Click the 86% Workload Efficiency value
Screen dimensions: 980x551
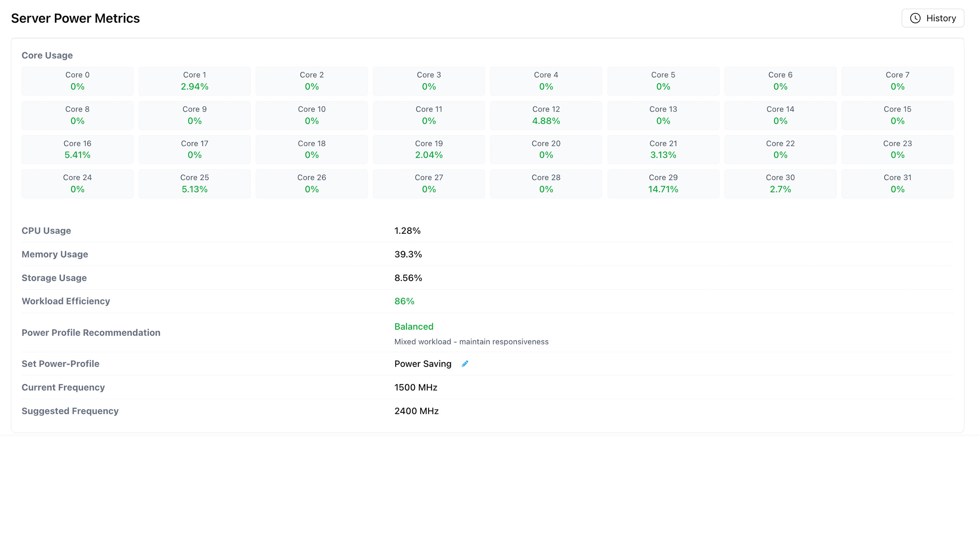pyautogui.click(x=404, y=301)
